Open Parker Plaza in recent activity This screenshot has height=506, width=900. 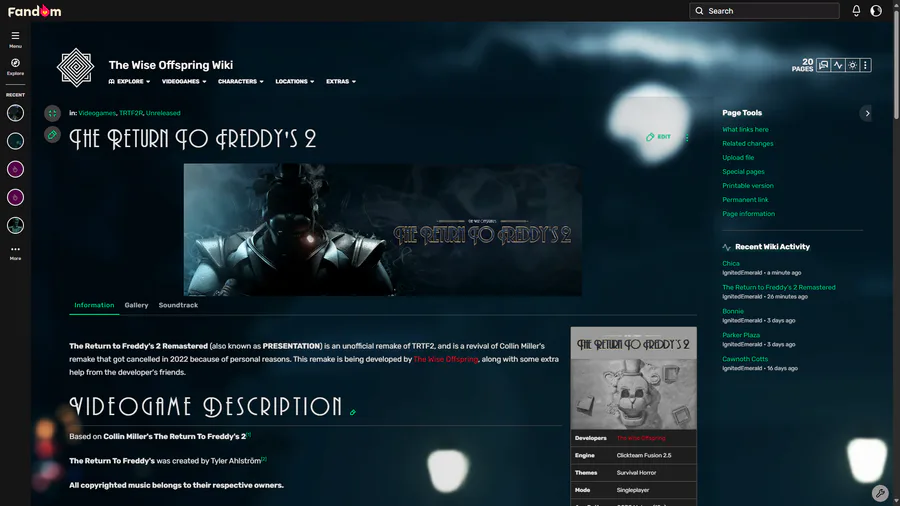(741, 335)
